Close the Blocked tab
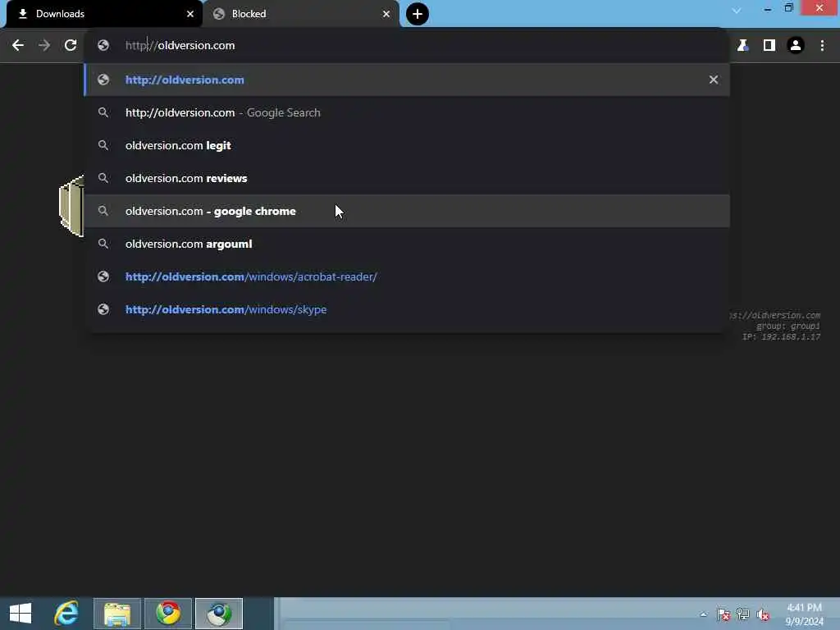 386,14
